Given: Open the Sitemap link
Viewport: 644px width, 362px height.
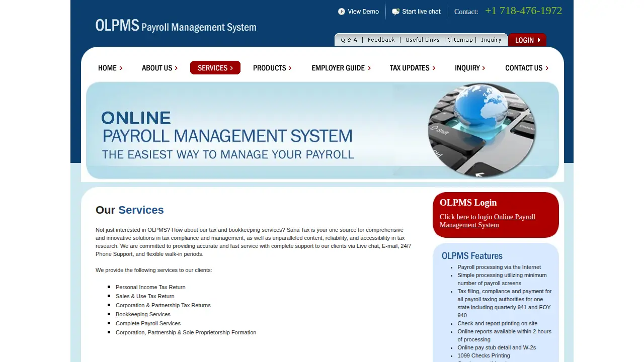Looking at the screenshot, I should 460,40.
